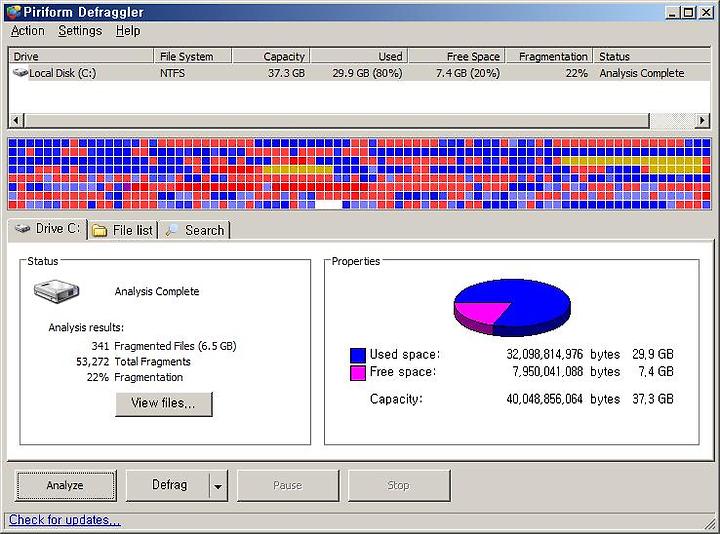Viewport: 720px width, 534px height.
Task: Expand the Defrag dropdown arrow
Action: click(218, 486)
